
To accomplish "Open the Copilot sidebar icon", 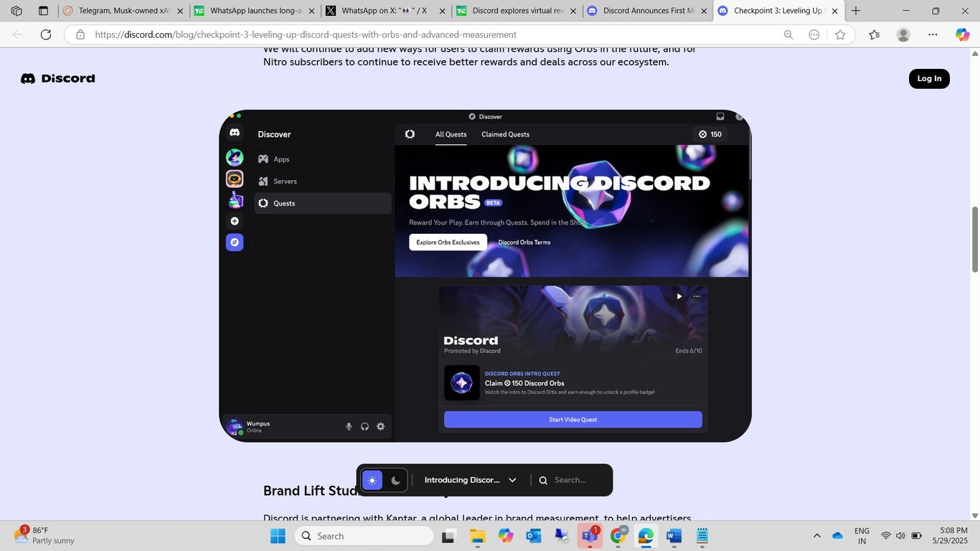I will click(962, 34).
